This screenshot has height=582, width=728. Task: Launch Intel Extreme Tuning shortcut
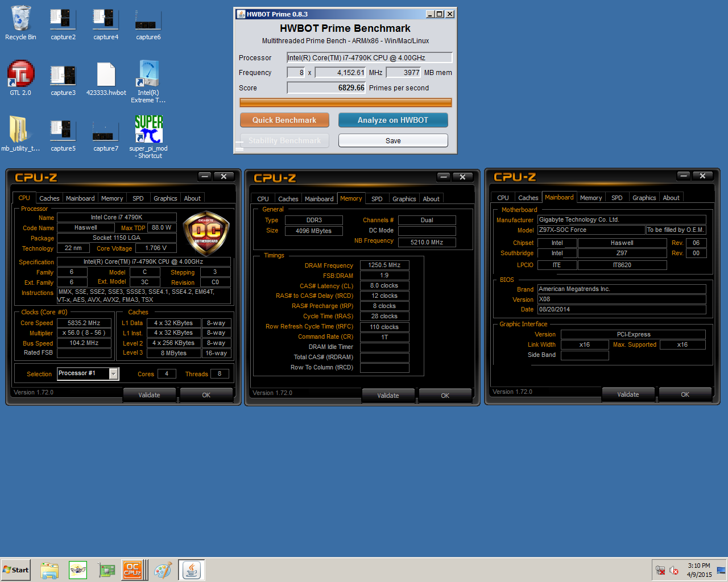pos(148,81)
